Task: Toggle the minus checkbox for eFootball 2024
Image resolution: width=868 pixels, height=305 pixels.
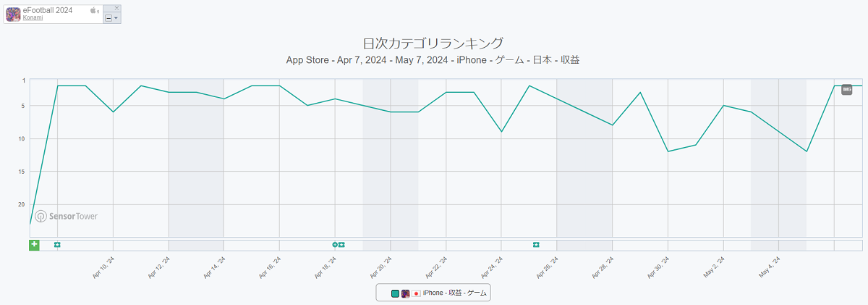Action: (109, 17)
